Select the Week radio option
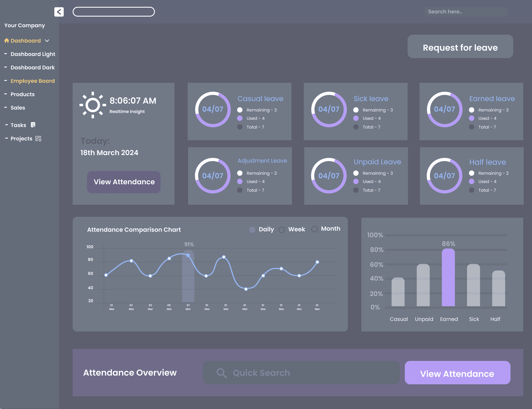 point(282,230)
